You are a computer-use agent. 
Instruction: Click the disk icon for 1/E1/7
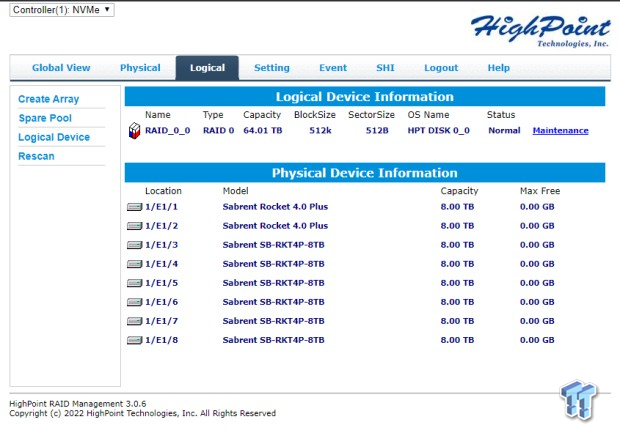coord(134,321)
